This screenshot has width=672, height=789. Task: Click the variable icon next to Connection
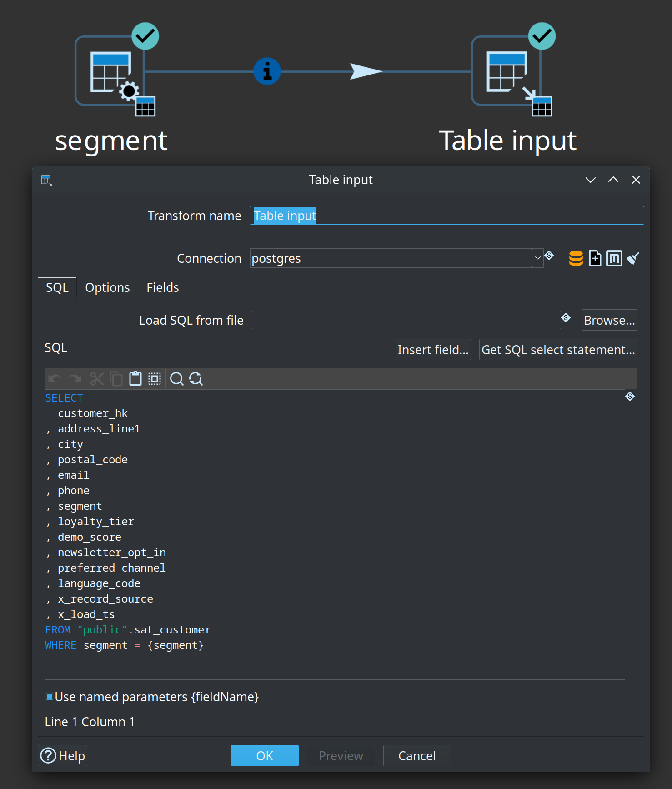pos(549,256)
